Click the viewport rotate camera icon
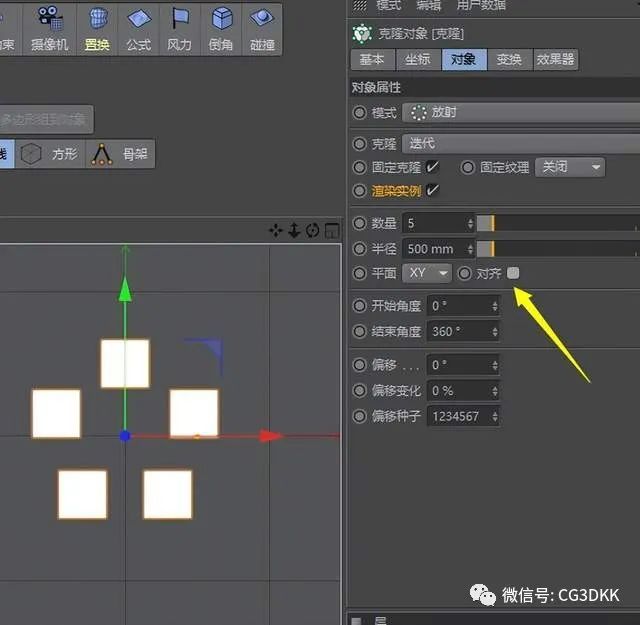 (313, 231)
